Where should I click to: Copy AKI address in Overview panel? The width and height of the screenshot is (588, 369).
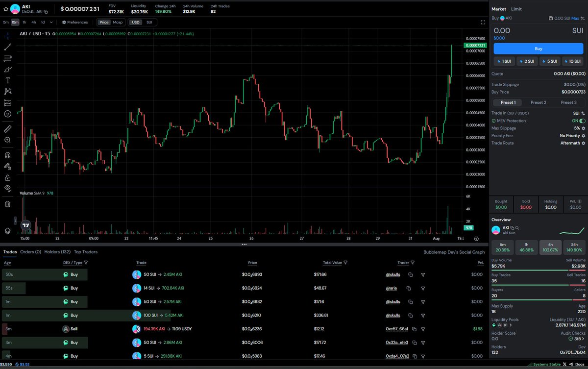[512, 228]
